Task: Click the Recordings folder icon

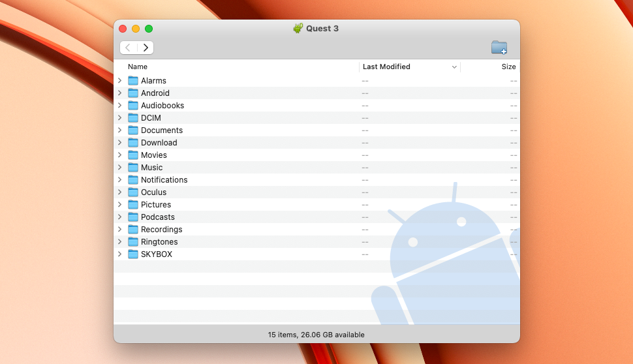Action: click(x=133, y=230)
